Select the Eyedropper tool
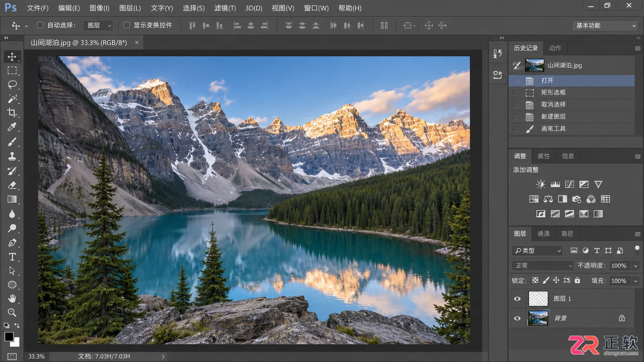 [12, 127]
